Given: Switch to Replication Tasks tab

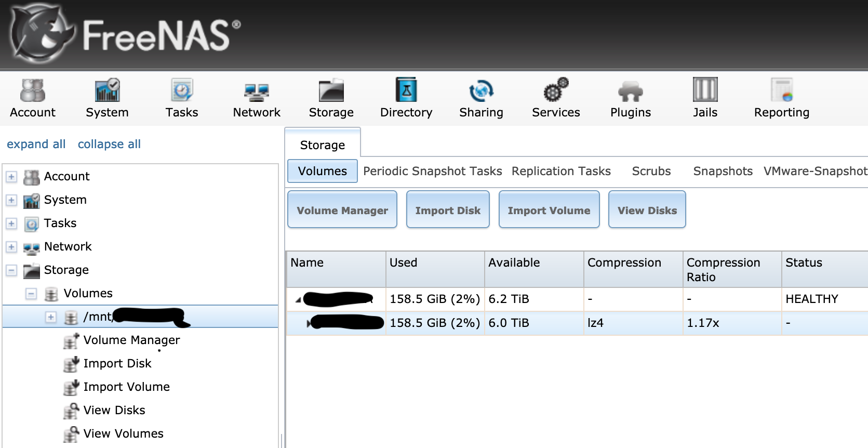Looking at the screenshot, I should click(561, 171).
